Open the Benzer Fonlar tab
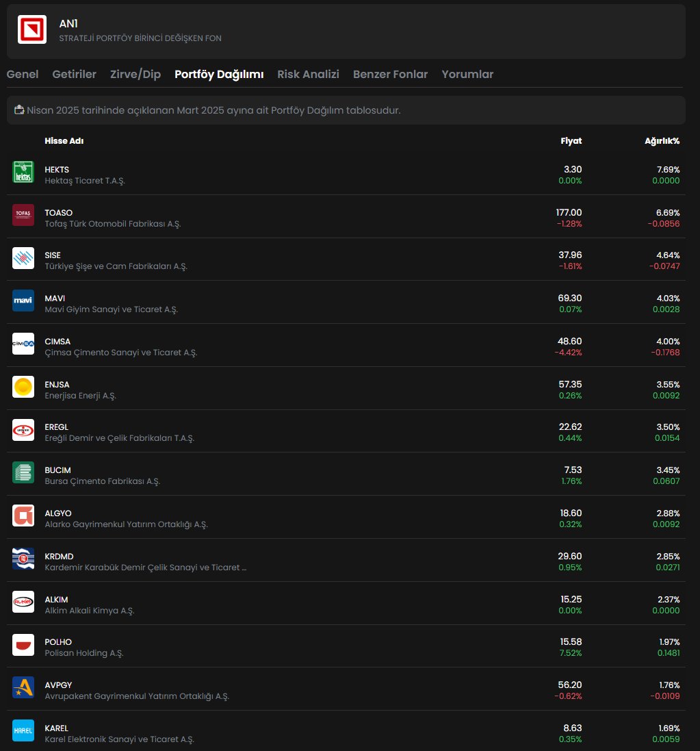Screen dimensions: 700x751 click(x=390, y=74)
